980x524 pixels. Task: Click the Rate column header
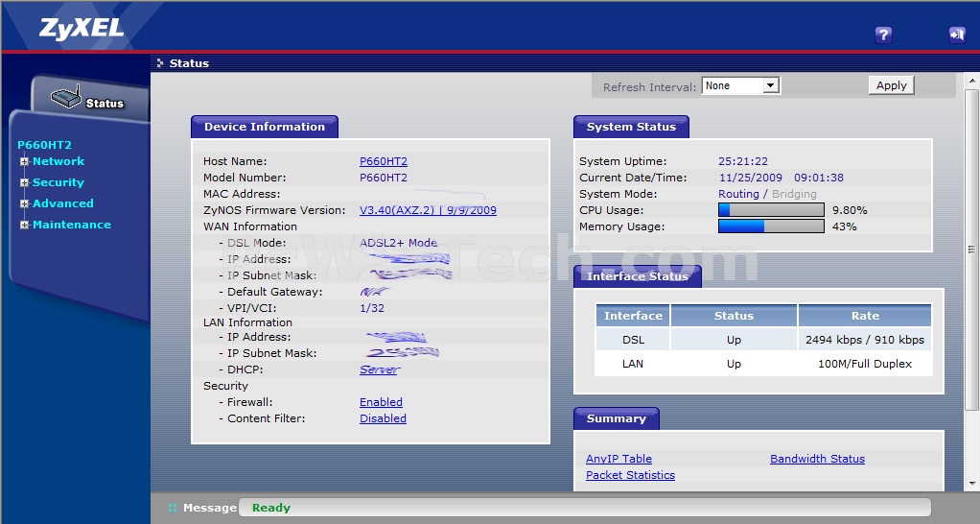(x=865, y=316)
